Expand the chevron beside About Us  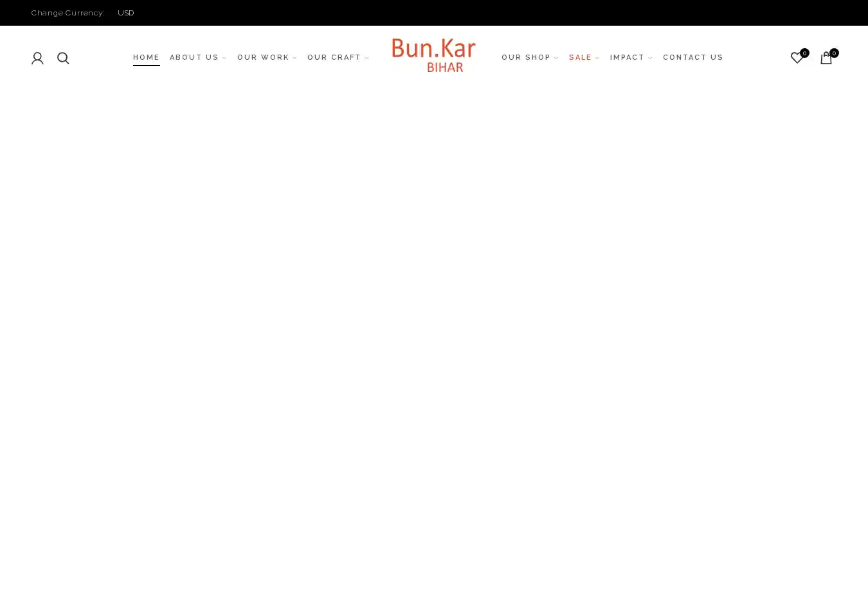(x=224, y=58)
